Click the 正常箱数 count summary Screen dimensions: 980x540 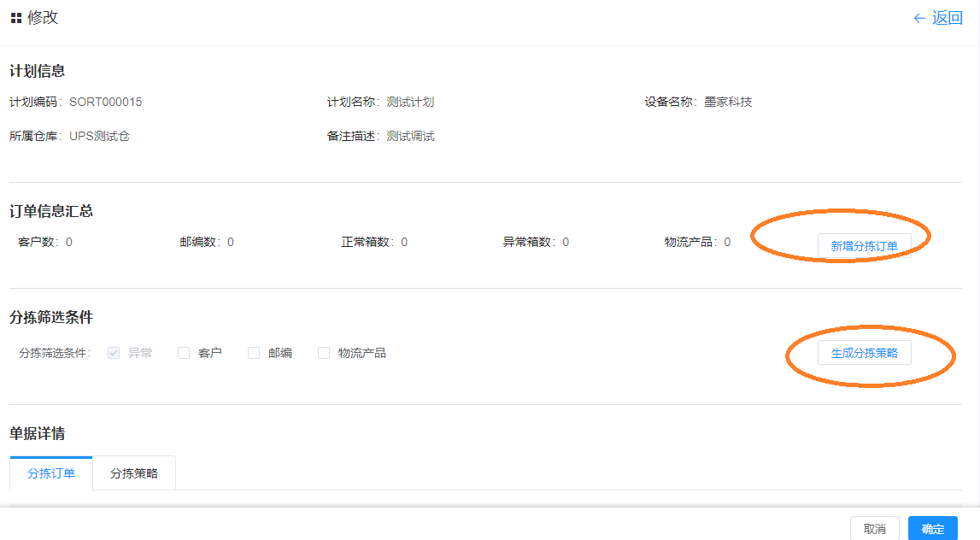coord(374,242)
